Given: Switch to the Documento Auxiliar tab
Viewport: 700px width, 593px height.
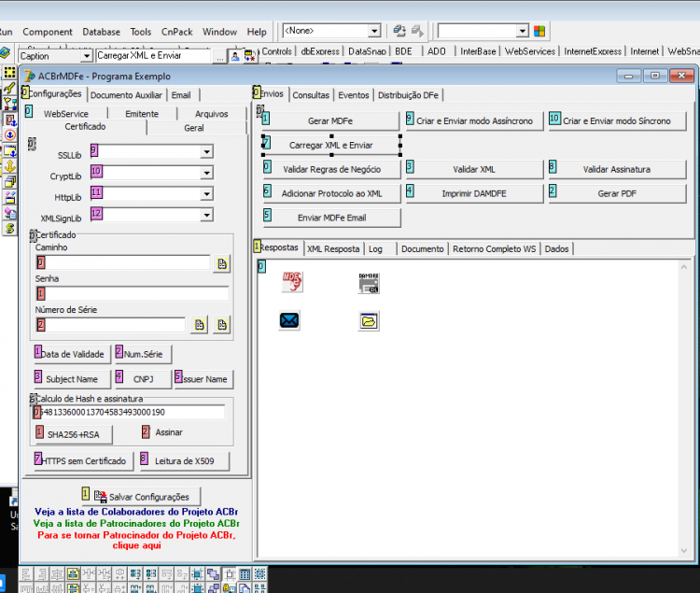Looking at the screenshot, I should [126, 95].
